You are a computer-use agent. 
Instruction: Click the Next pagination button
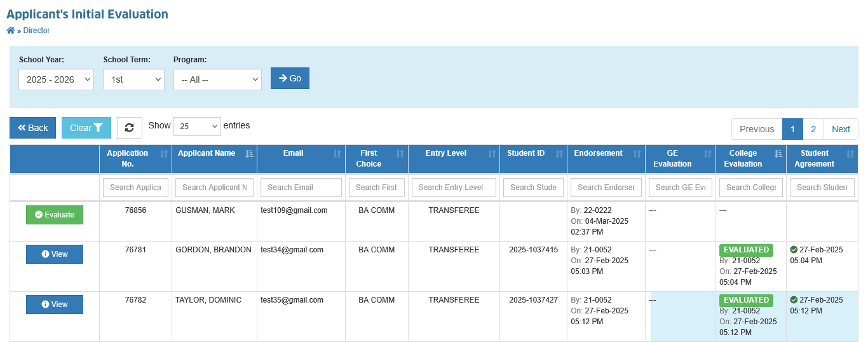(x=841, y=129)
